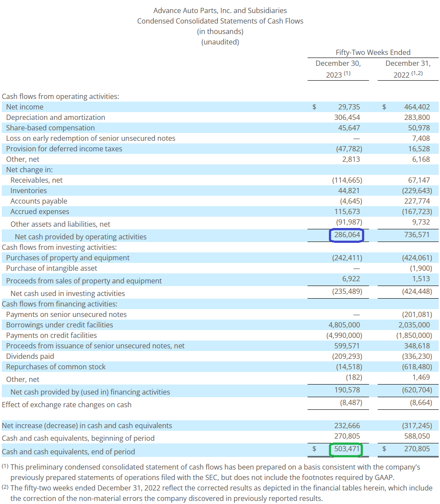Click the "December 31, 2022" column header
The width and height of the screenshot is (440, 504).
(408, 69)
